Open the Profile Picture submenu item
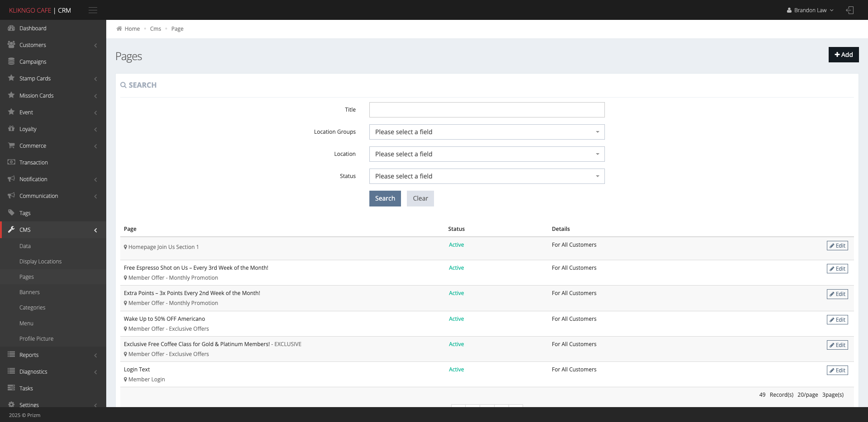The image size is (868, 422). coord(36,338)
